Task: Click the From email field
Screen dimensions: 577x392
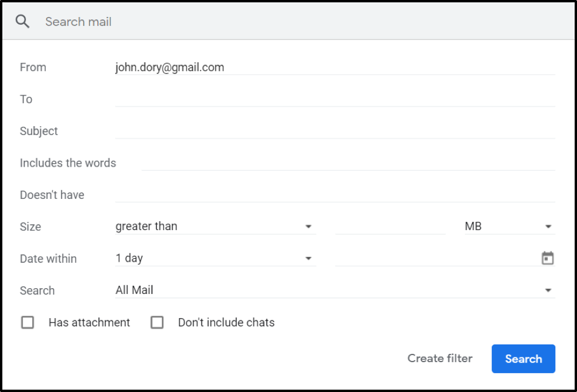Action: pos(335,67)
